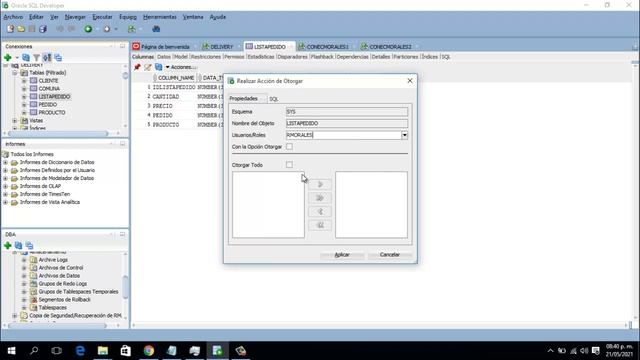Viewport: 640px width, 360px height.
Task: Click the DBA panel horizontal scrollbar
Action: 57,326
